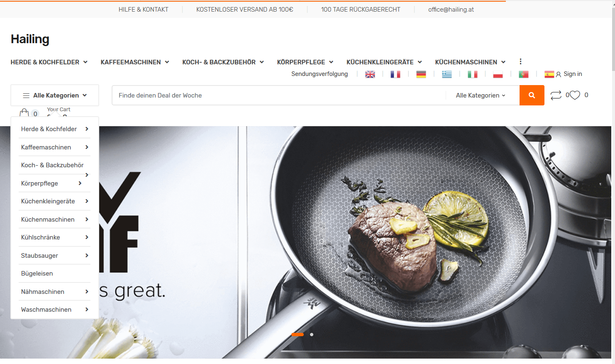Open the Küchenmaschinen top navigation menu

click(470, 62)
